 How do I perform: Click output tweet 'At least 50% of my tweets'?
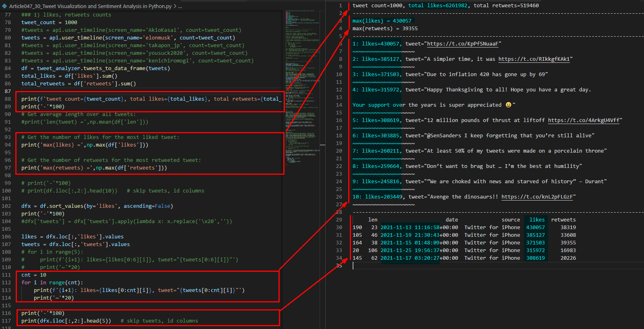click(466, 151)
